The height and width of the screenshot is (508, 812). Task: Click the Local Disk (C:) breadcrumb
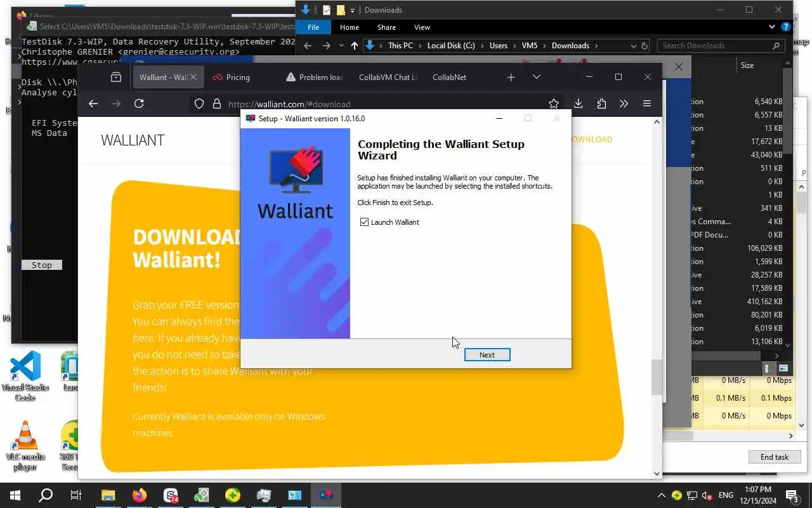451,46
